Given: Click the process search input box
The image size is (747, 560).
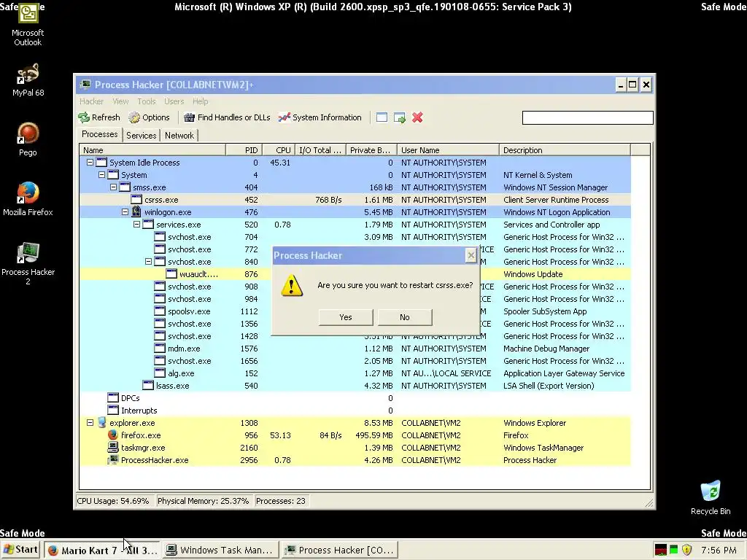Looking at the screenshot, I should point(587,117).
